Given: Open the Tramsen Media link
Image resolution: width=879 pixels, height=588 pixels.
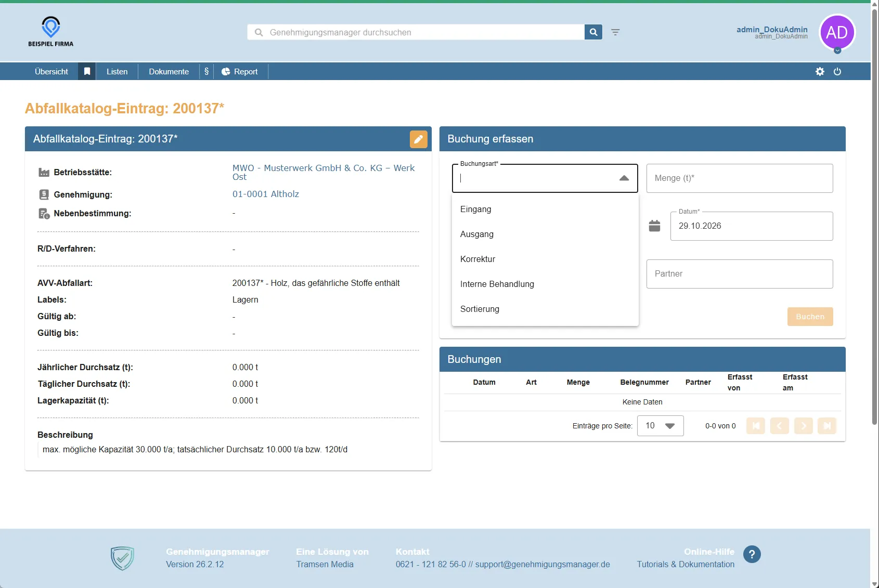Looking at the screenshot, I should (x=325, y=564).
